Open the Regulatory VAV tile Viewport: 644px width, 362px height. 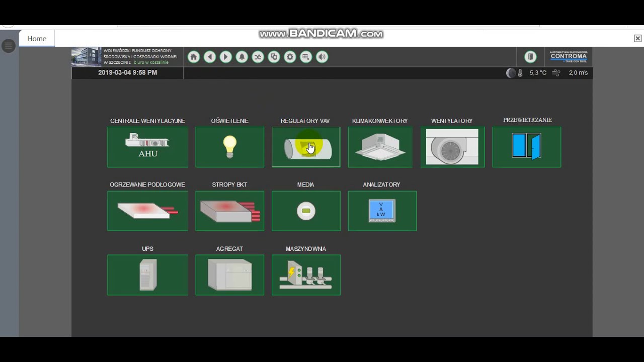click(306, 147)
